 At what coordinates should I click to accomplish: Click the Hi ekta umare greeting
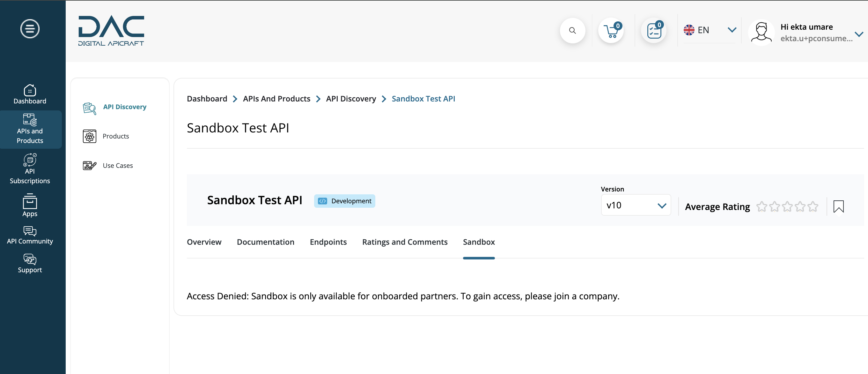807,27
